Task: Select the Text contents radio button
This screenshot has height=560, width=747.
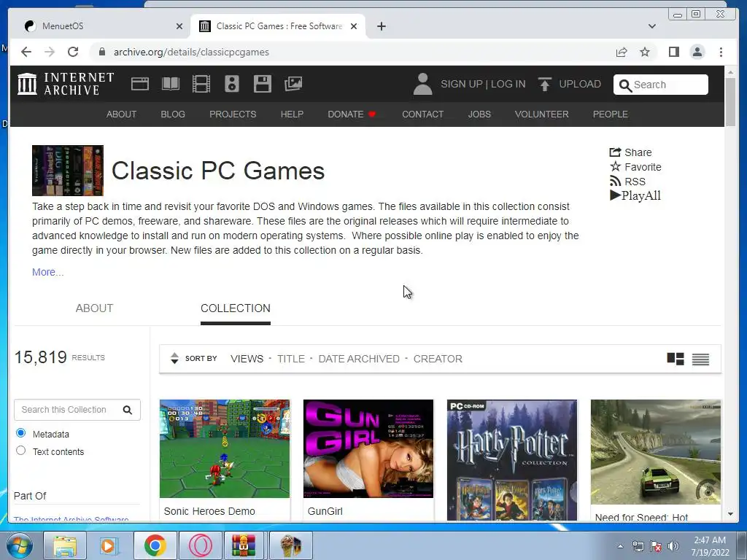Action: pyautogui.click(x=20, y=451)
